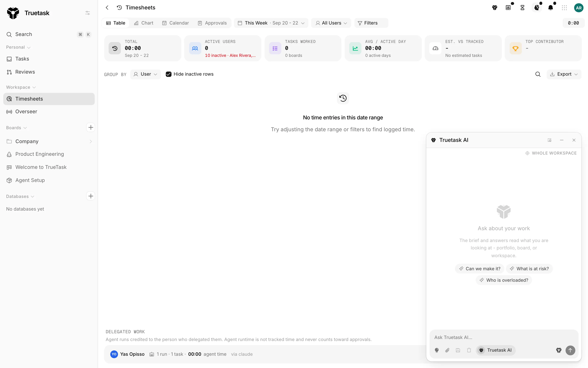
Task: Open the inbox download tray icon
Action: click(508, 8)
